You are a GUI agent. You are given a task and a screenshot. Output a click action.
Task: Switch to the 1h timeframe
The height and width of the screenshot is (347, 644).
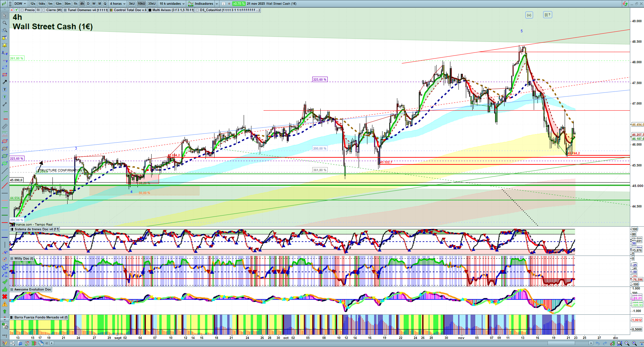pyautogui.click(x=75, y=4)
